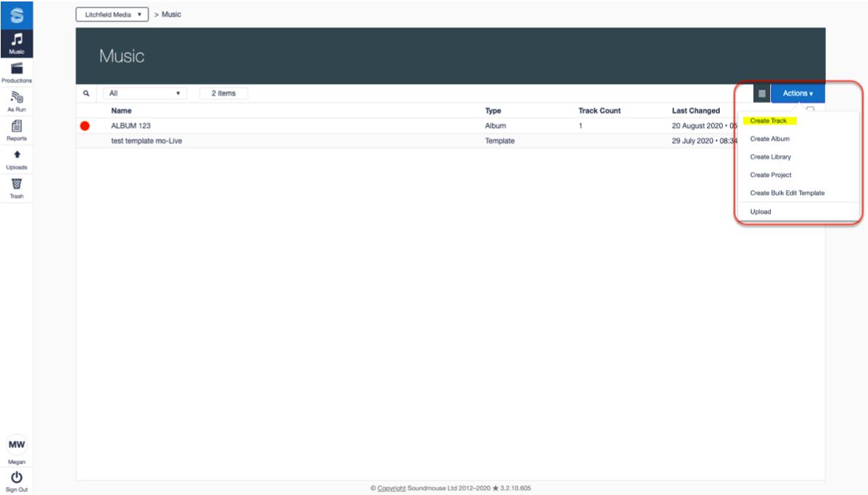
Task: Open the All filter dropdown
Action: tap(145, 93)
